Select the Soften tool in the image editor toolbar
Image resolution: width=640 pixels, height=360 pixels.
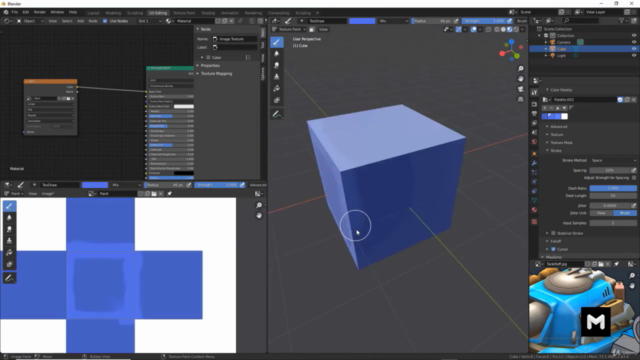point(9,218)
